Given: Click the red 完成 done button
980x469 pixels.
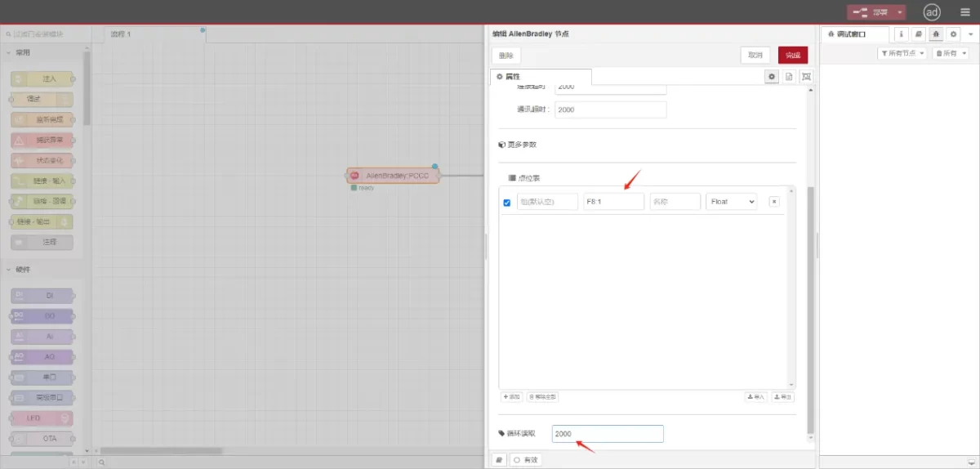Looking at the screenshot, I should [x=792, y=55].
